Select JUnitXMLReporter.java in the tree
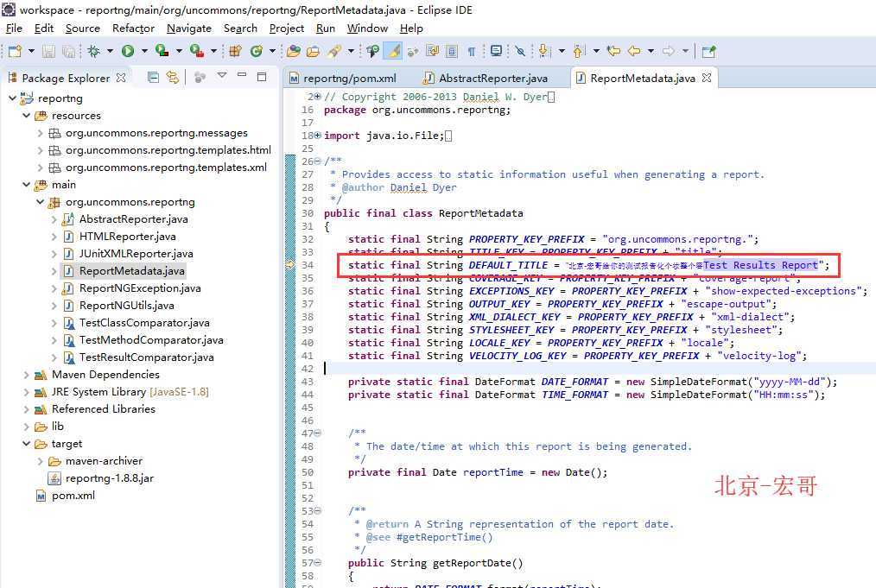Image resolution: width=876 pixels, height=588 pixels. coord(136,254)
